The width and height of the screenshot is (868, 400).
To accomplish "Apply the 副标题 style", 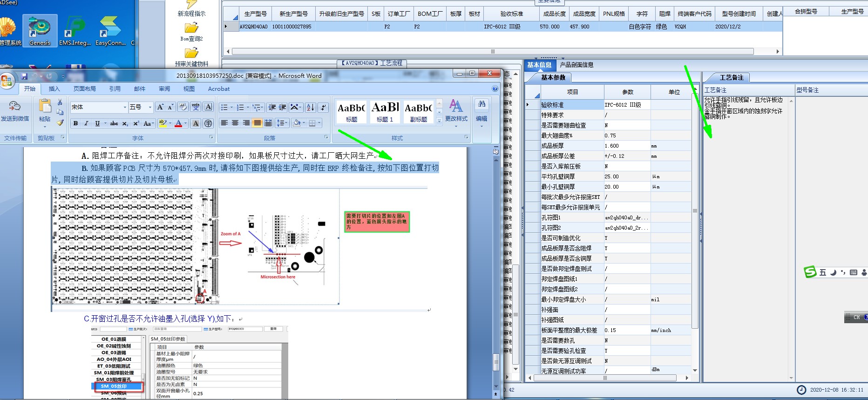I will [x=418, y=112].
